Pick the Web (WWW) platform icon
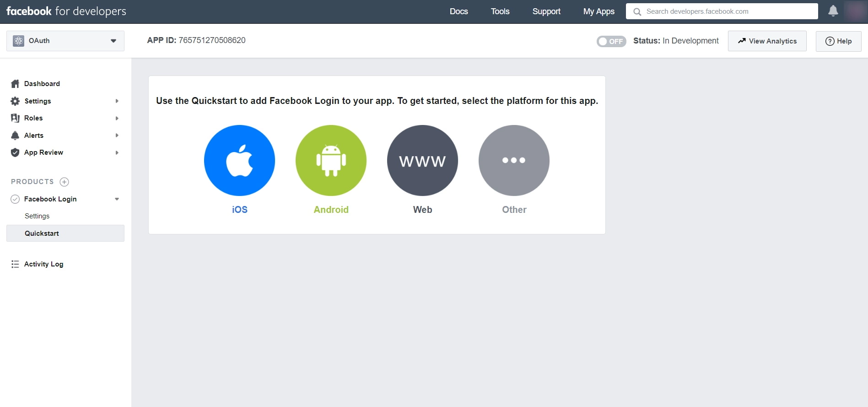 coord(422,160)
